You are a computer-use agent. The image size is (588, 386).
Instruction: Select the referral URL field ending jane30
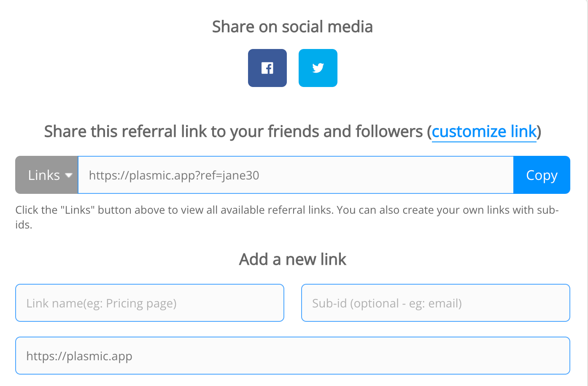pos(296,175)
